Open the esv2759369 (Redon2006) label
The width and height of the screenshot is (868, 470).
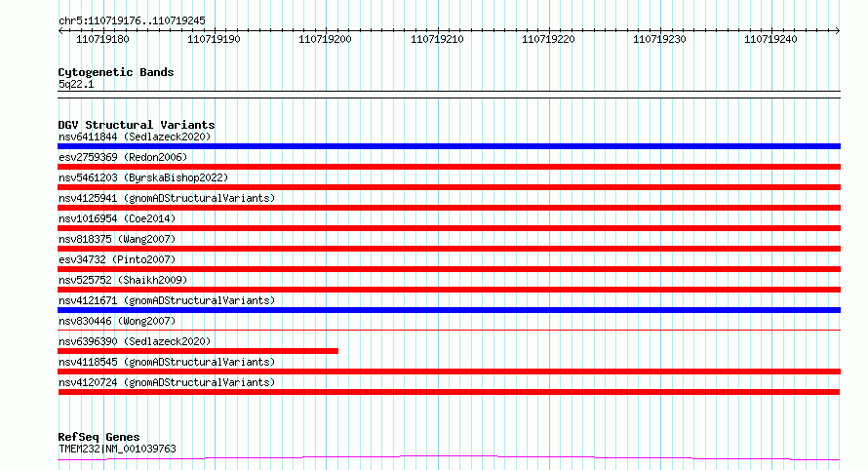point(123,157)
